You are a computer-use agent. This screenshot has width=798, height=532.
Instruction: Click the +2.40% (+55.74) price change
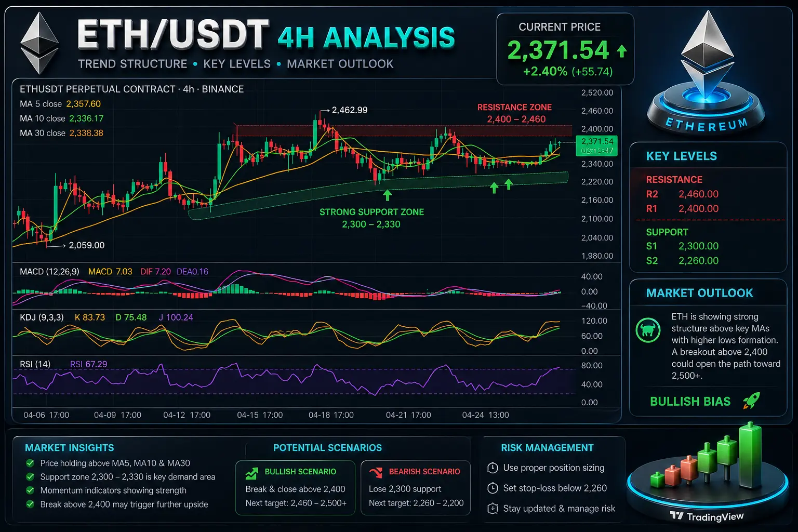(x=568, y=72)
